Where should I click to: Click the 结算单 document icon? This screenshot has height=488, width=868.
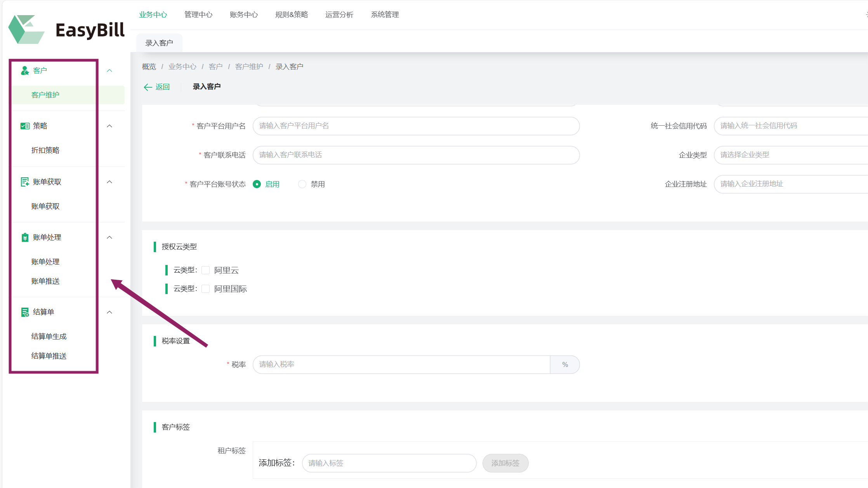click(25, 312)
